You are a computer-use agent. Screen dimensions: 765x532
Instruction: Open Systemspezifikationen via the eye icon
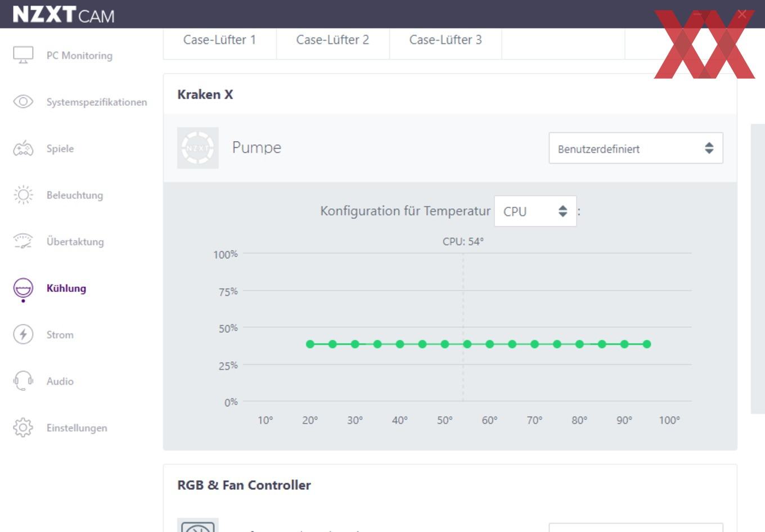[23, 102]
